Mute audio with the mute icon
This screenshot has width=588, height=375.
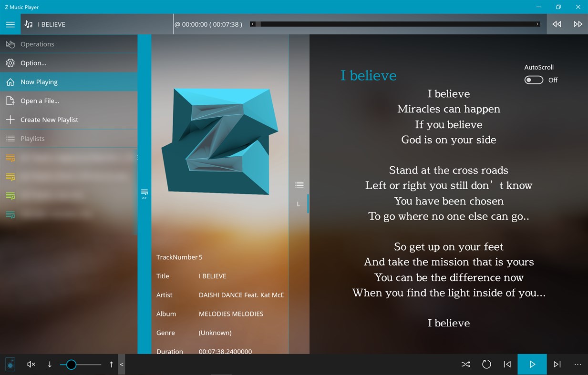pyautogui.click(x=31, y=364)
